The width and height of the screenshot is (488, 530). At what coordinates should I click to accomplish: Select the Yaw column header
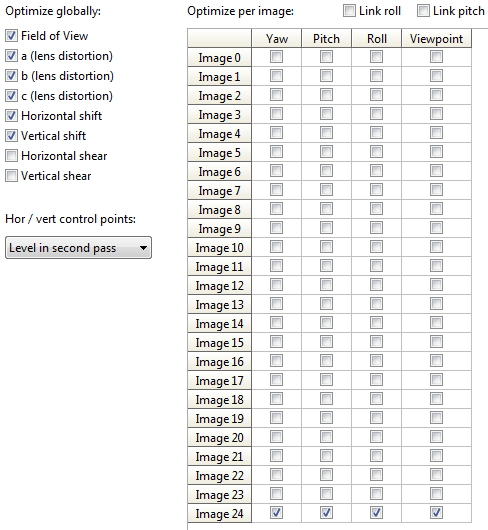(x=276, y=38)
